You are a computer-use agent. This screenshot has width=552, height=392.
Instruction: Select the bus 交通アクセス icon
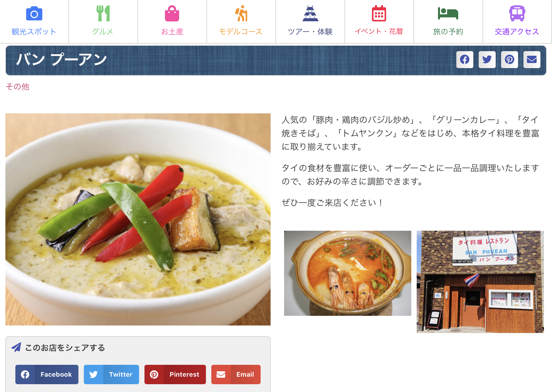coord(517,13)
